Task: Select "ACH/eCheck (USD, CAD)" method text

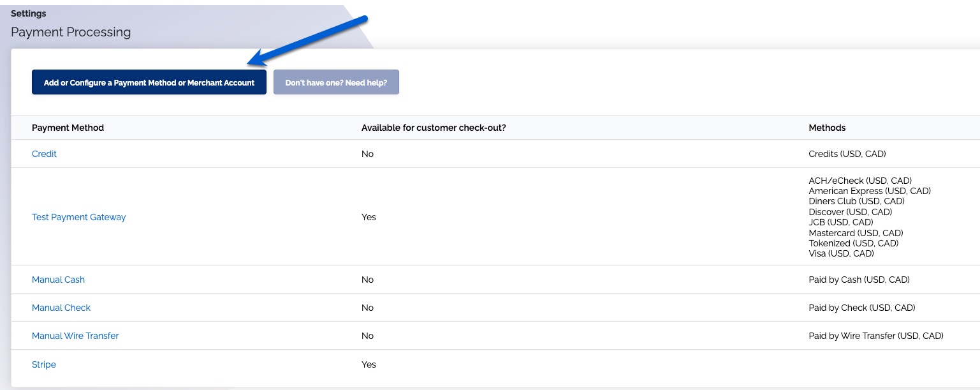Action: point(860,181)
